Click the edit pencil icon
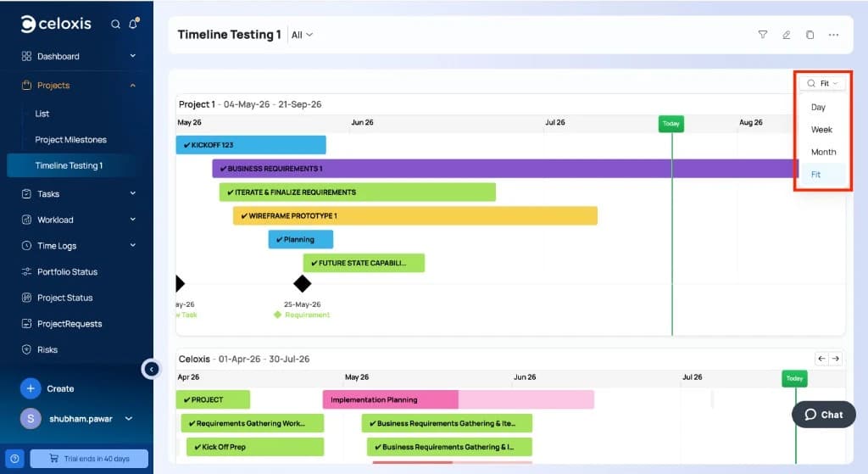This screenshot has height=474, width=868. 786,35
